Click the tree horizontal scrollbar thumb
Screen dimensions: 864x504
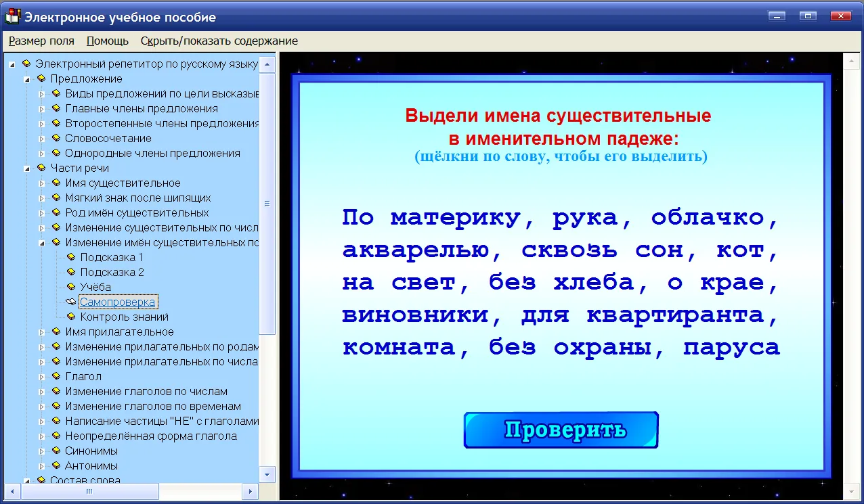click(89, 492)
